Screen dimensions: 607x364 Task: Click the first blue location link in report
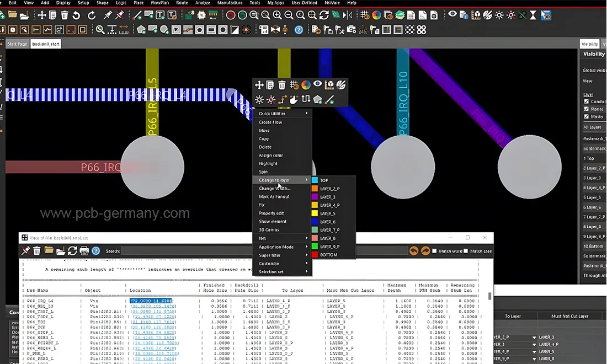tap(151, 301)
